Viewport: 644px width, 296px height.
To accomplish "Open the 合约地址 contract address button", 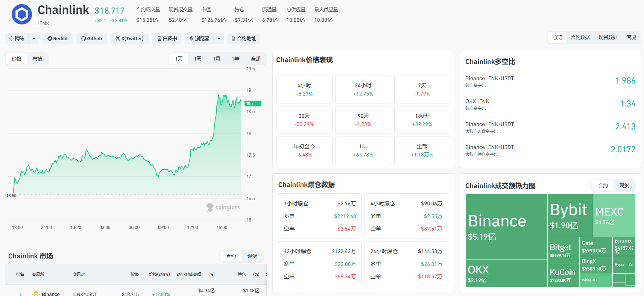I will click(x=243, y=38).
